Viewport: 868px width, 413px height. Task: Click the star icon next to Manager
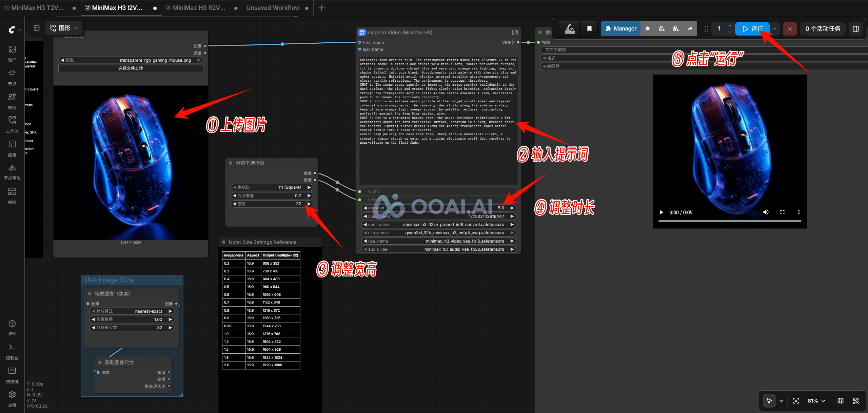click(648, 28)
